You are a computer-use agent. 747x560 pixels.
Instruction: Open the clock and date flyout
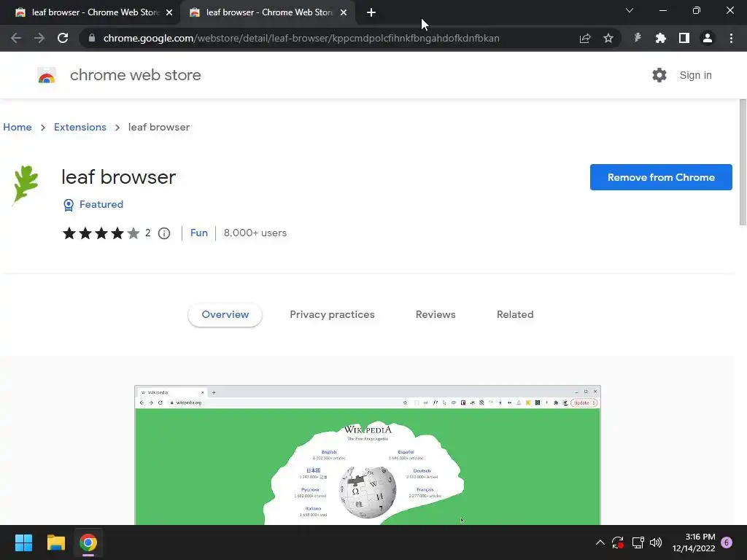pyautogui.click(x=694, y=542)
